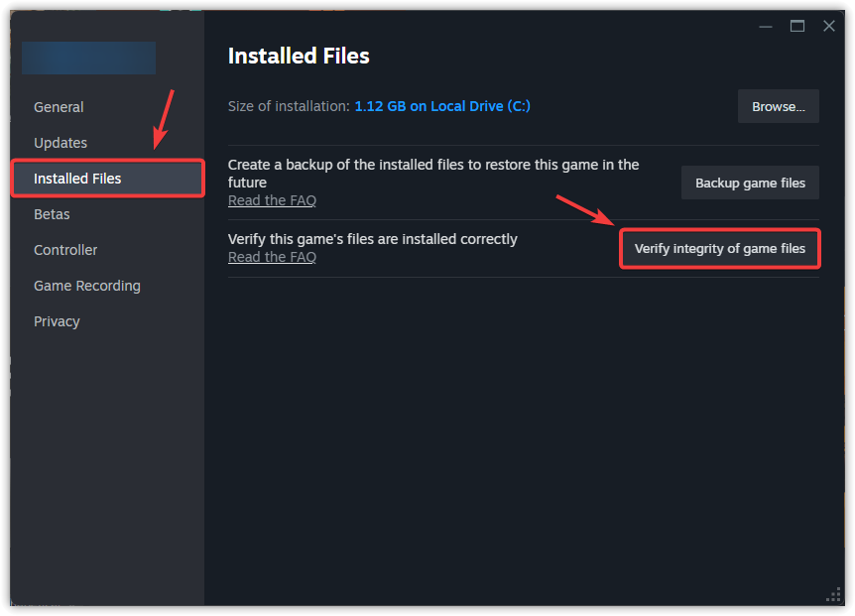Click the Browse button for installation folder
The width and height of the screenshot is (855, 616).
[778, 106]
